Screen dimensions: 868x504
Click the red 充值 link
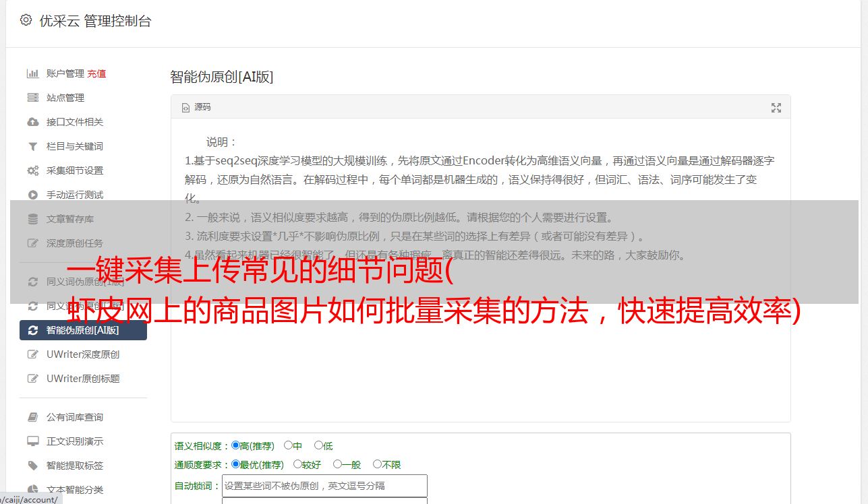pos(96,73)
